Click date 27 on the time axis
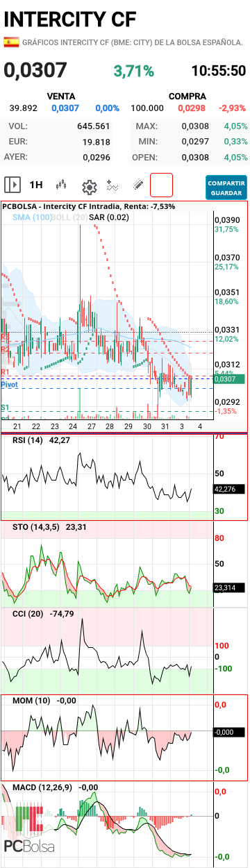The width and height of the screenshot is (250, 868). pos(92,426)
